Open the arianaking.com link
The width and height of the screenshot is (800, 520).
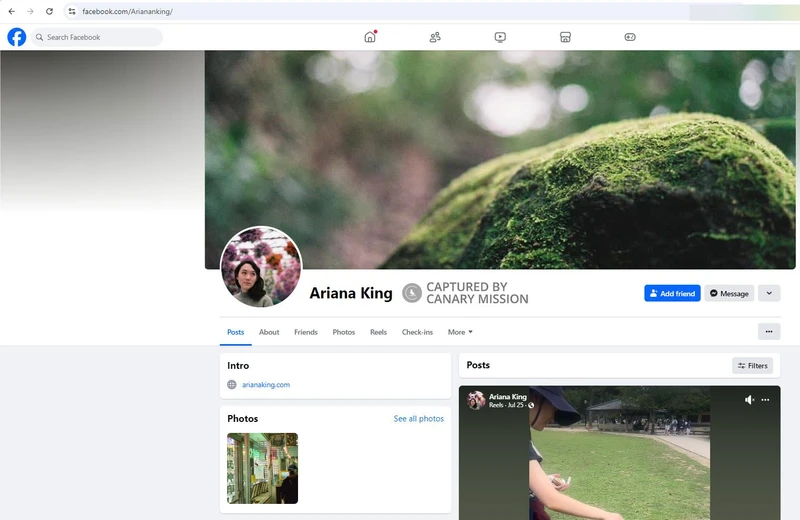[x=266, y=385]
